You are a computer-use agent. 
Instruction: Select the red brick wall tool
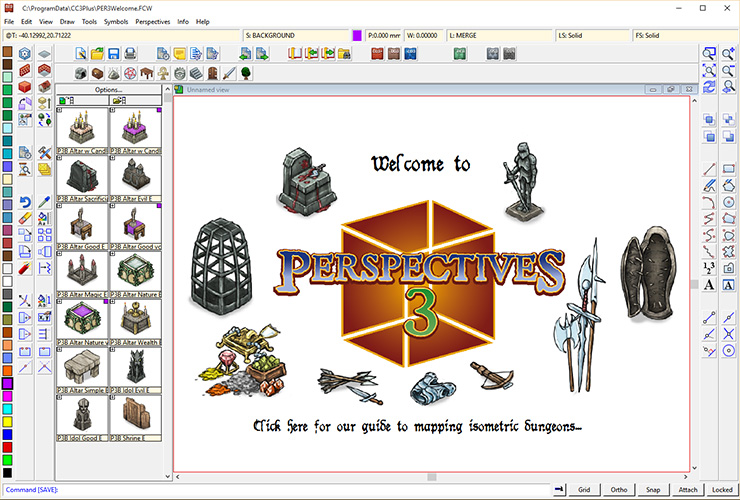point(25,70)
